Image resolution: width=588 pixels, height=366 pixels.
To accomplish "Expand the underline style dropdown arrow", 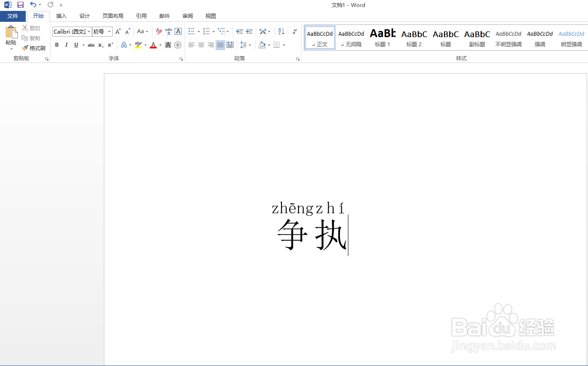I will (x=83, y=45).
